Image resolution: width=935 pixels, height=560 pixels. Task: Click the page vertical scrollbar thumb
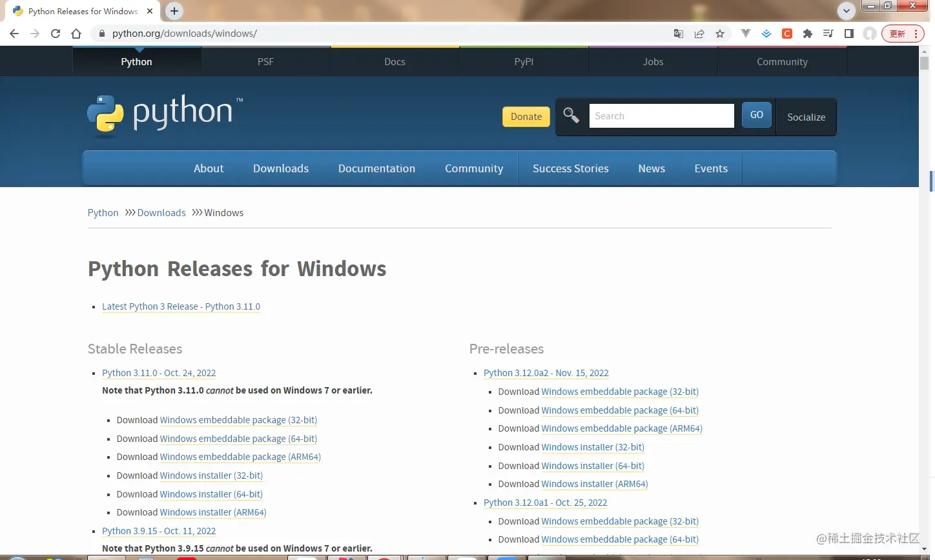924,63
